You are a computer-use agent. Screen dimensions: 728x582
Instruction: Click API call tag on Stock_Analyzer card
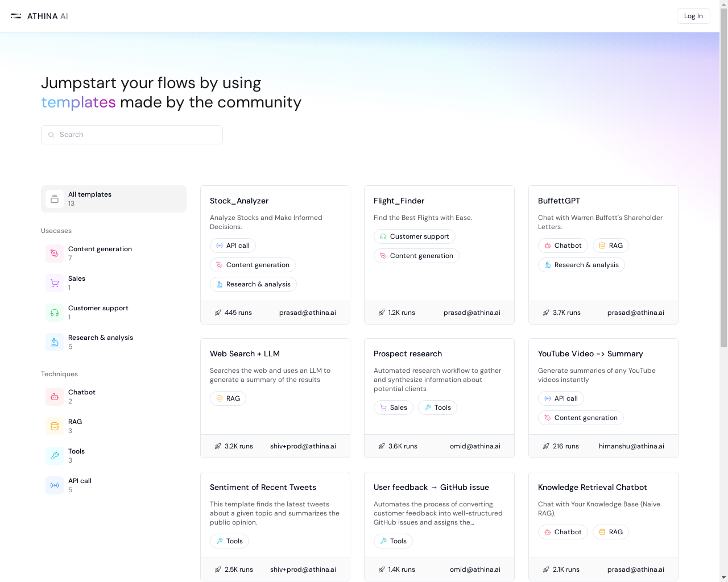[233, 246]
